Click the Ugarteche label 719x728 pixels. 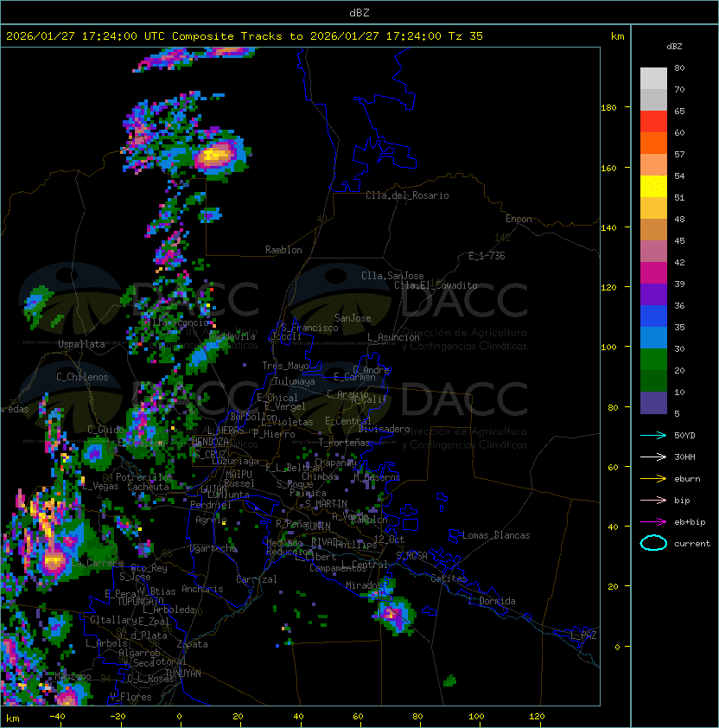[x=213, y=548]
